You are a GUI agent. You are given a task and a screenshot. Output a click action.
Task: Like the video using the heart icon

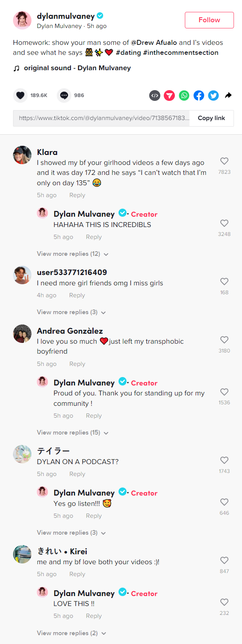(20, 96)
